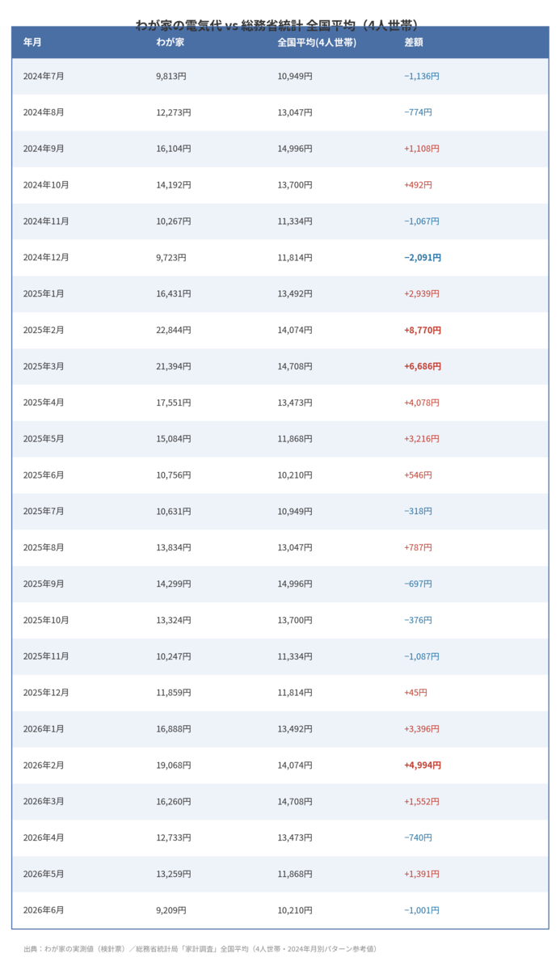Click the +6,686円 difference value
This screenshot has width=560, height=970.
[423, 366]
